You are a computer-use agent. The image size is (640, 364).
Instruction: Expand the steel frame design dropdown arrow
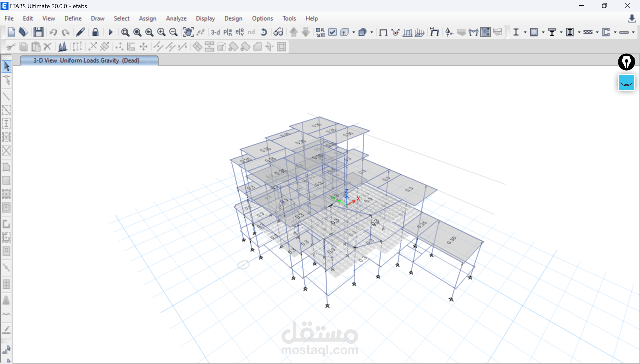pos(525,32)
